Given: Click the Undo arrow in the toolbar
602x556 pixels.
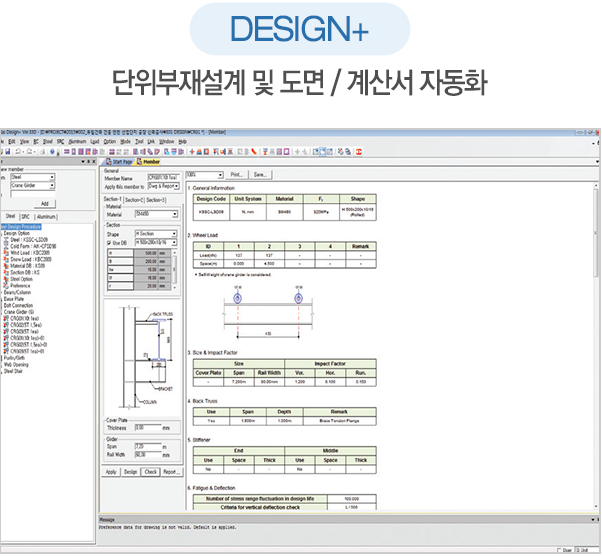Looking at the screenshot, I should (18, 152).
